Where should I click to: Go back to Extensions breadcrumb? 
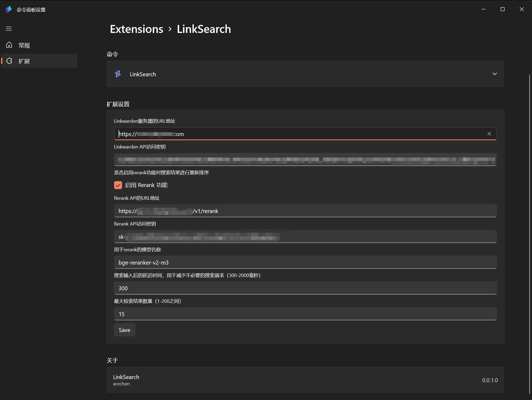tap(136, 29)
